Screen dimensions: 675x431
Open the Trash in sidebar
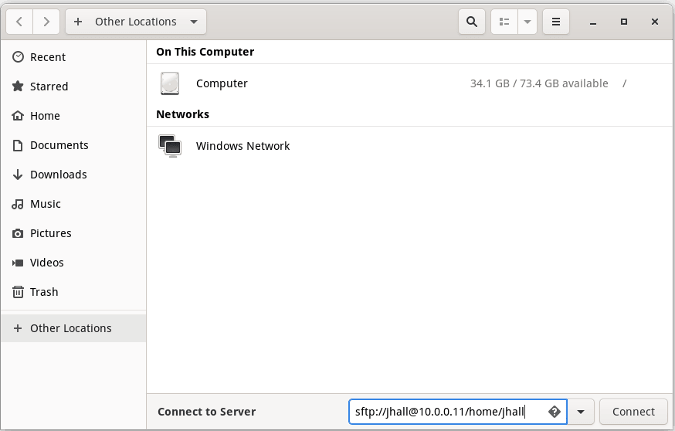[x=43, y=292]
